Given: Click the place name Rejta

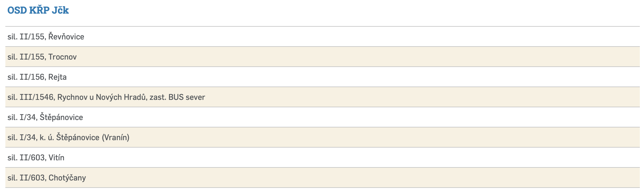Looking at the screenshot, I should [57, 77].
